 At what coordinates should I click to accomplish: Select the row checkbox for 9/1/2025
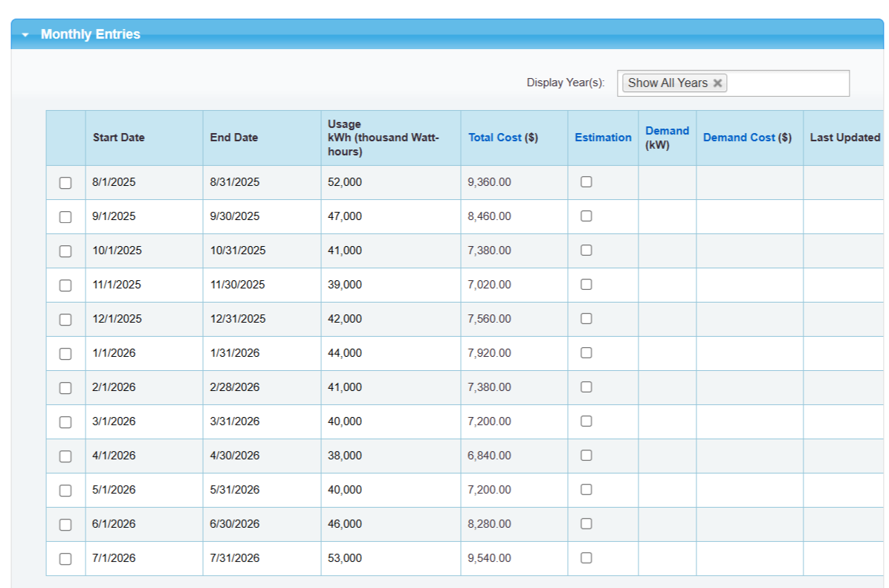(x=65, y=216)
